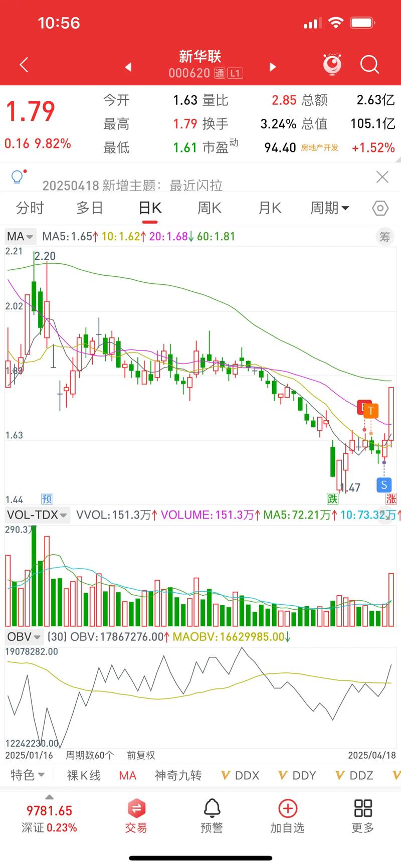401x868 pixels.
Task: Tap the 前复权 adjustment setting
Action: [x=141, y=755]
